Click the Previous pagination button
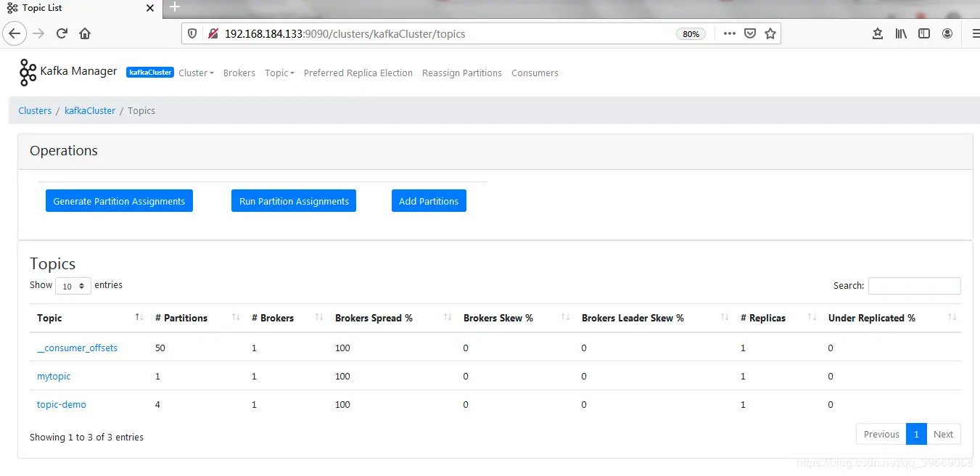 pos(881,434)
